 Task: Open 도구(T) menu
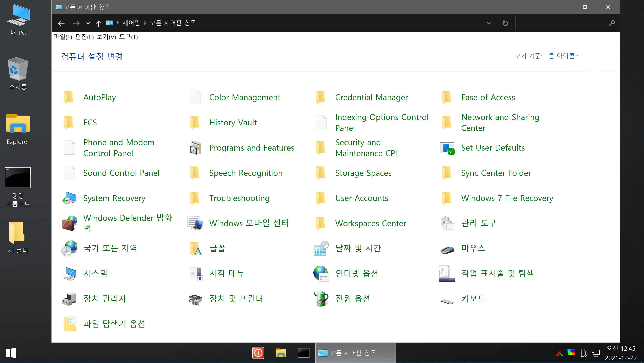point(128,37)
